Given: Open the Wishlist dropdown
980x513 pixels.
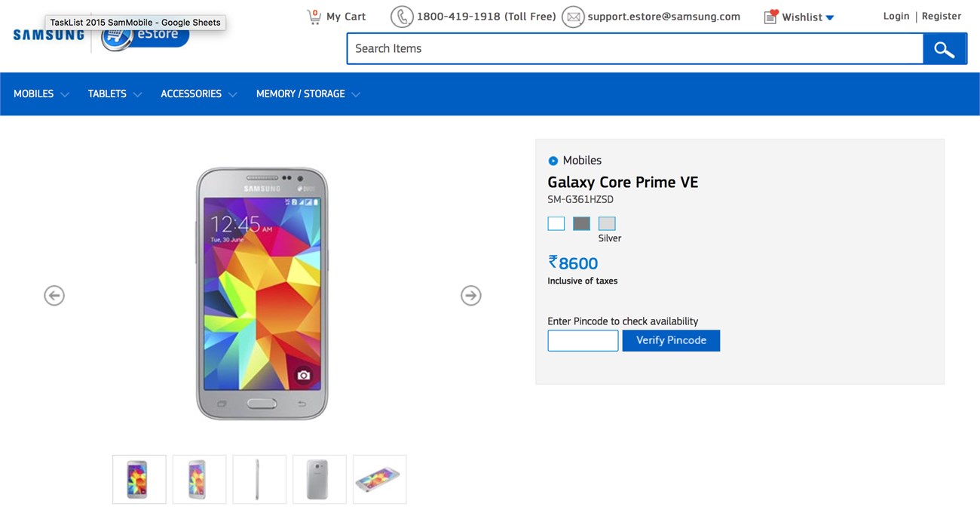Looking at the screenshot, I should point(831,17).
